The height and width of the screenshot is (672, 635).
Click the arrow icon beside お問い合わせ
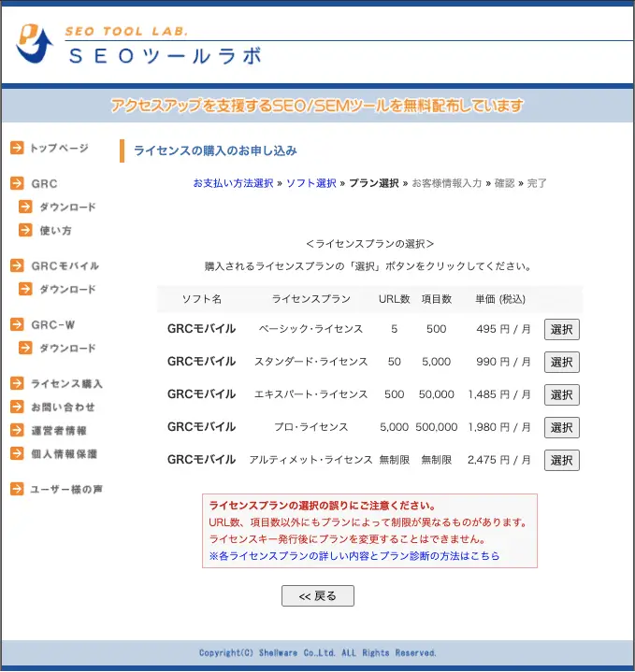pos(17,407)
